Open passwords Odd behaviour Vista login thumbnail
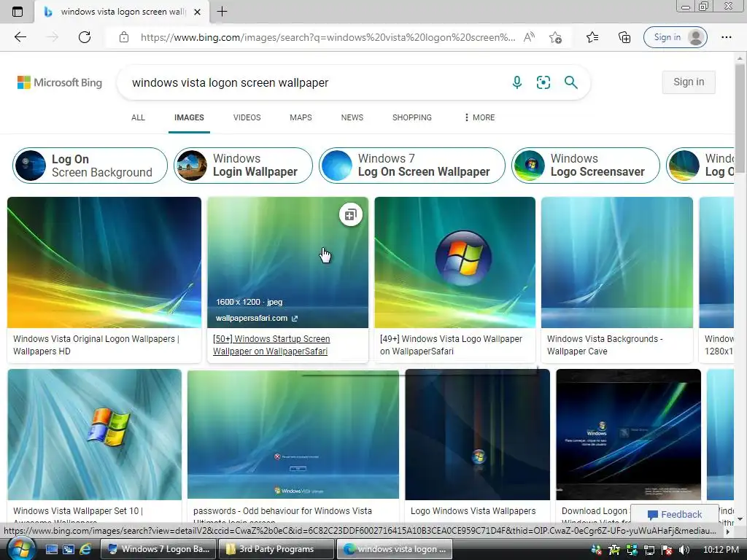The image size is (747, 560). tap(293, 435)
